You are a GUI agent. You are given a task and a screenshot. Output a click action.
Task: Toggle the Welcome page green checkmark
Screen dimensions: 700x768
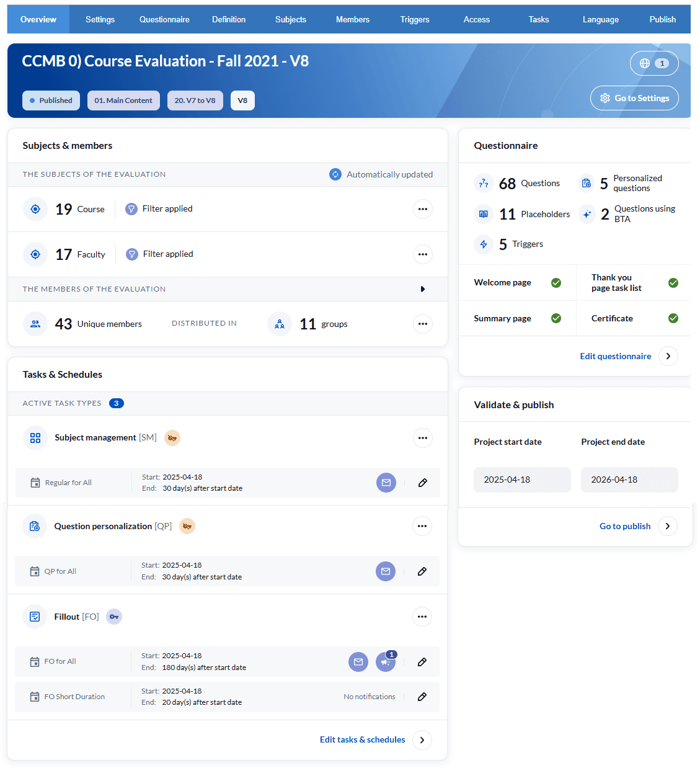556,283
